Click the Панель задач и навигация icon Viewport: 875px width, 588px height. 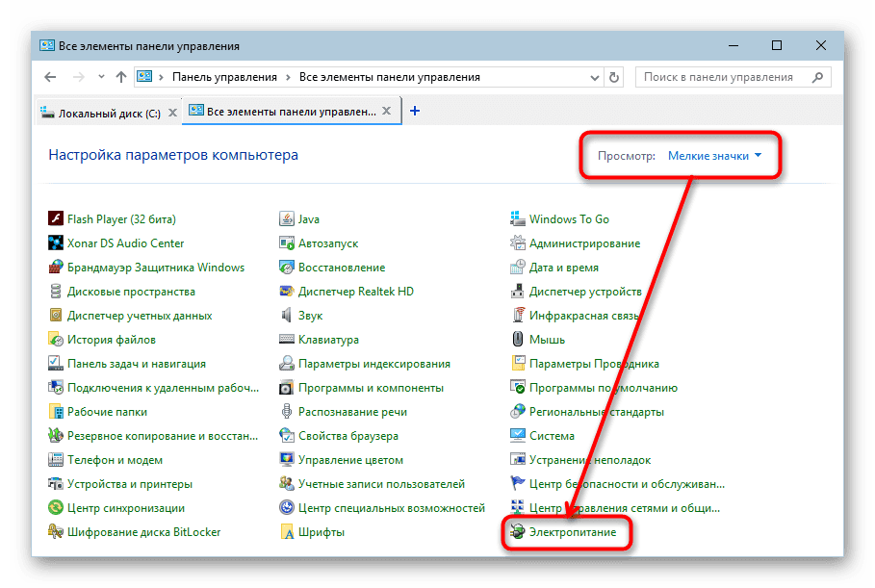pyautogui.click(x=56, y=363)
